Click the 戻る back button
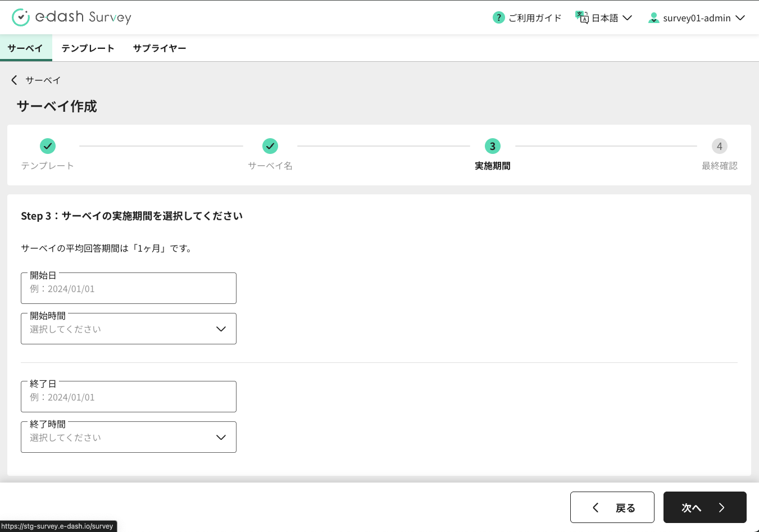This screenshot has height=532, width=759. 612,507
